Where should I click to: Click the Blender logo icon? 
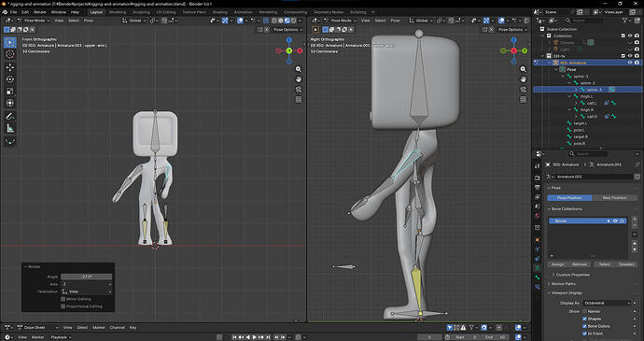pyautogui.click(x=5, y=12)
